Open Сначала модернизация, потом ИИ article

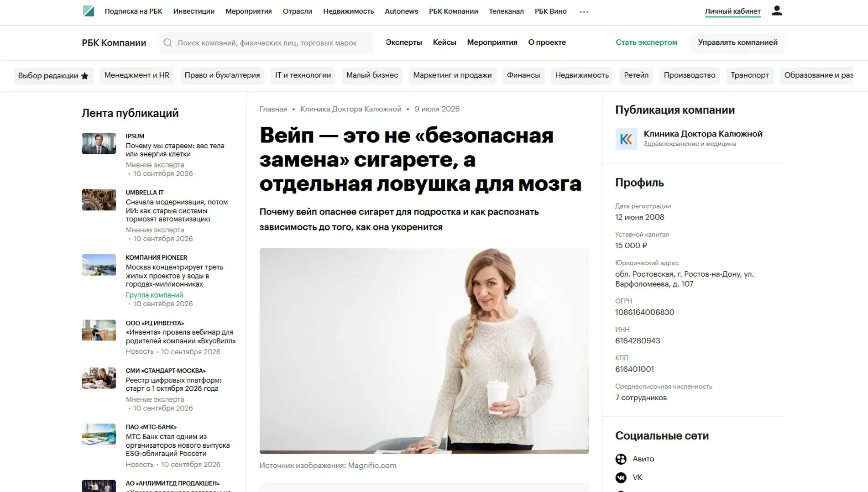coord(177,210)
